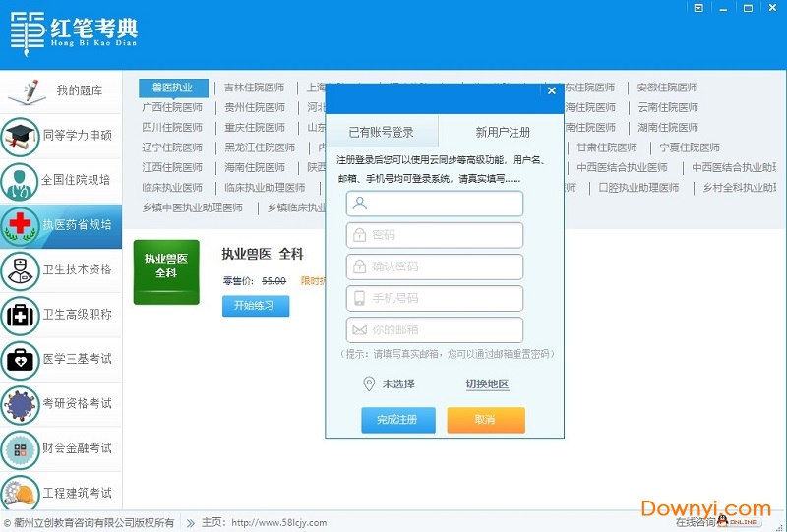Focus the 手机号码 phone field
Image resolution: width=787 pixels, height=532 pixels.
click(x=435, y=298)
